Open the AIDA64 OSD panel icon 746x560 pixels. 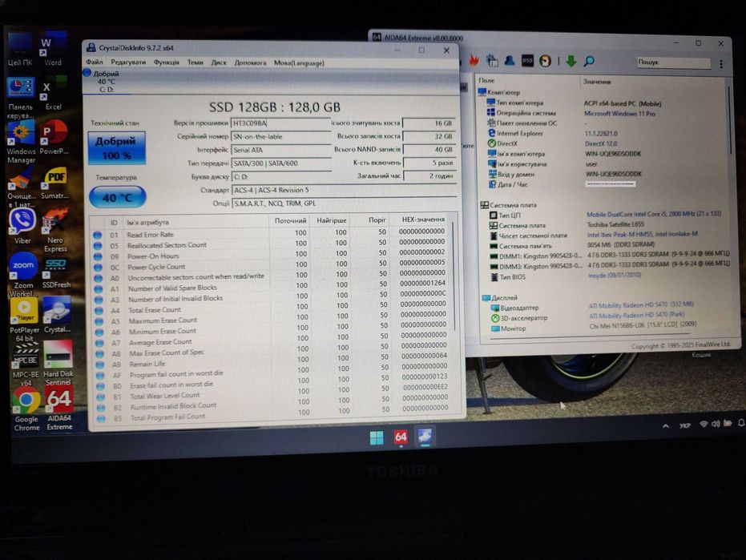pos(527,60)
